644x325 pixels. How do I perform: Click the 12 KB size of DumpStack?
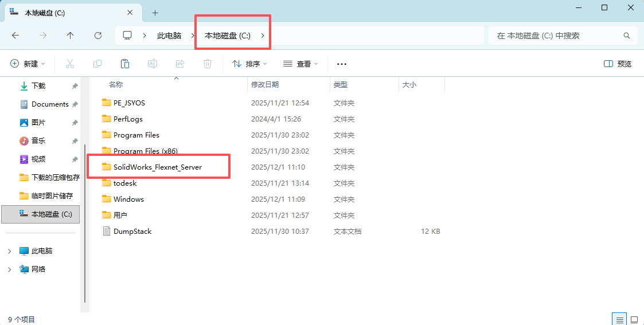tap(431, 232)
